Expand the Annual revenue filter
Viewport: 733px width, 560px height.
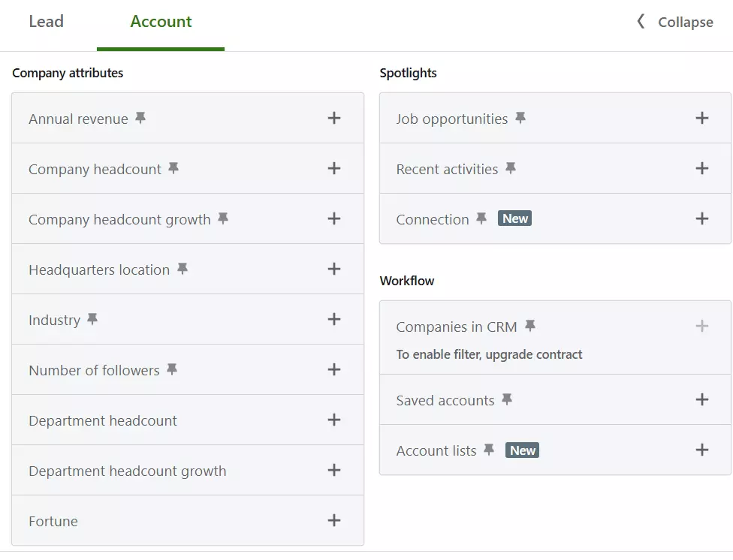click(334, 118)
